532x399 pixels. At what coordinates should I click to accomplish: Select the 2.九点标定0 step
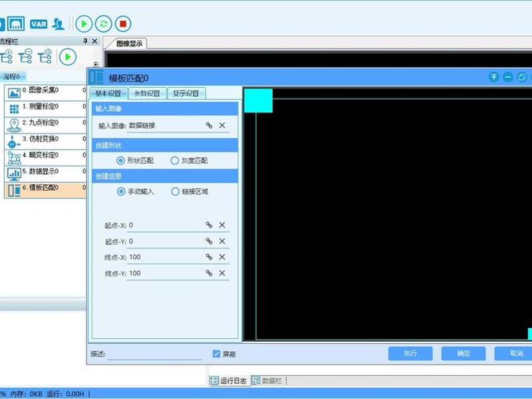[45, 125]
